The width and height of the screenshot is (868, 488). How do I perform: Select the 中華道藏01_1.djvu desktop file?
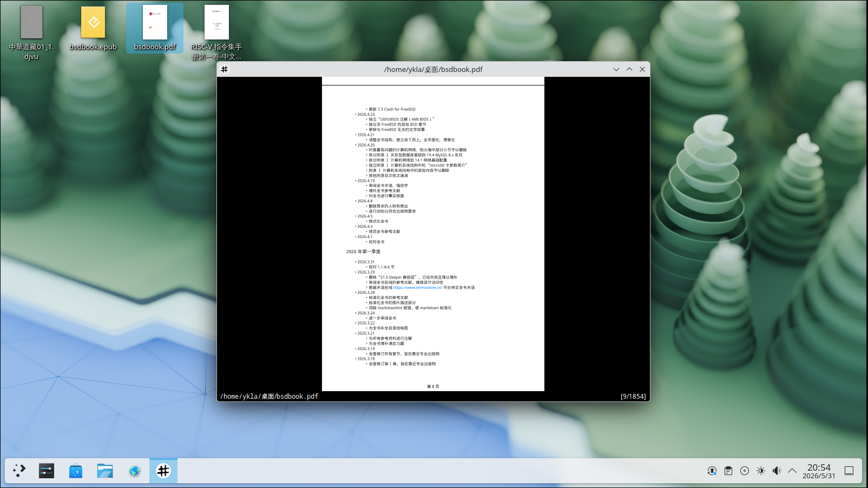point(31,33)
